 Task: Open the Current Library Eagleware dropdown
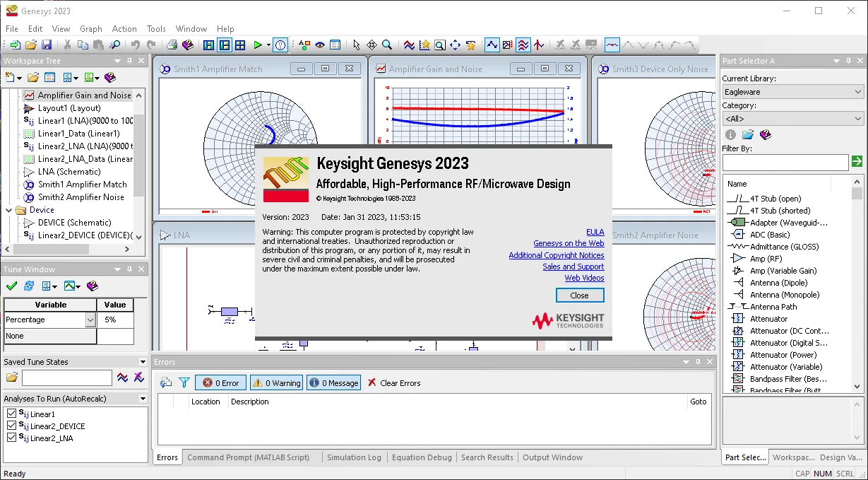(x=792, y=92)
